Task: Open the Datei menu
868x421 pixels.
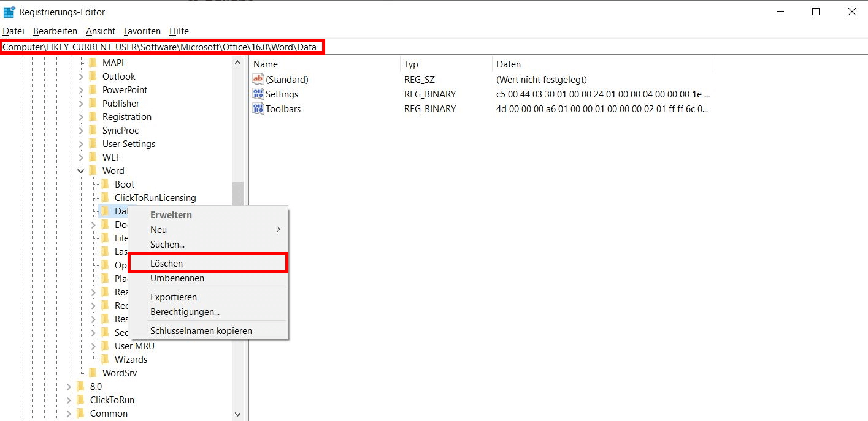Action: [x=13, y=31]
